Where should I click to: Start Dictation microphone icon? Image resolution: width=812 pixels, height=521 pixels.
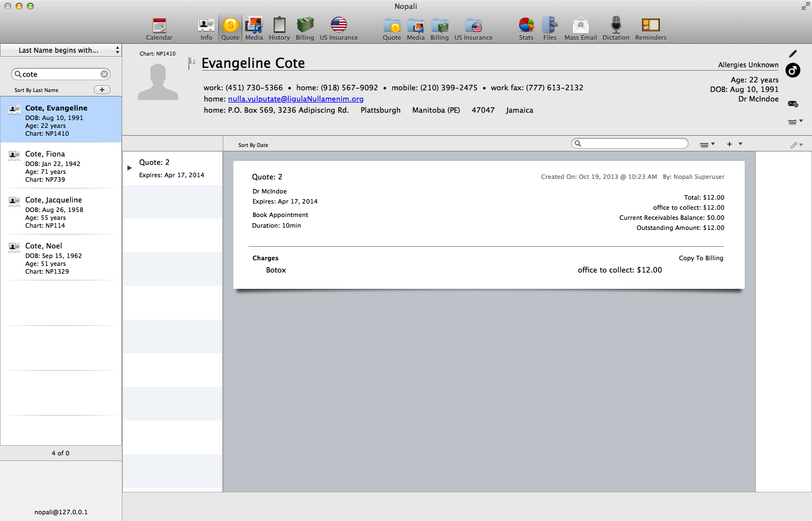[616, 29]
